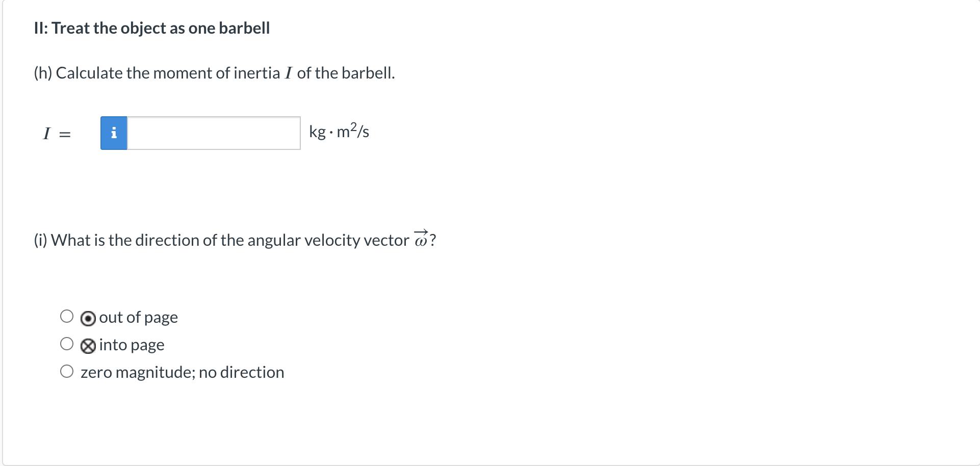Click the crossed-circle symbol beside into page
The height and width of the screenshot is (466, 980).
tap(88, 345)
